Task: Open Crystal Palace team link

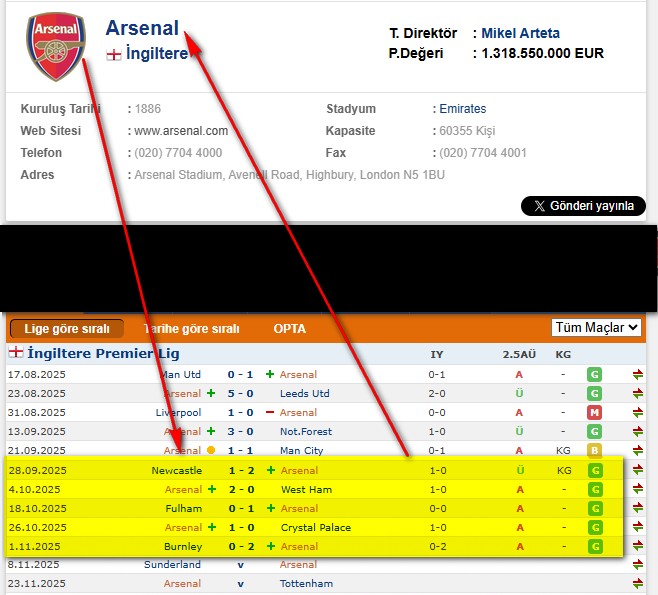Action: pyautogui.click(x=315, y=528)
